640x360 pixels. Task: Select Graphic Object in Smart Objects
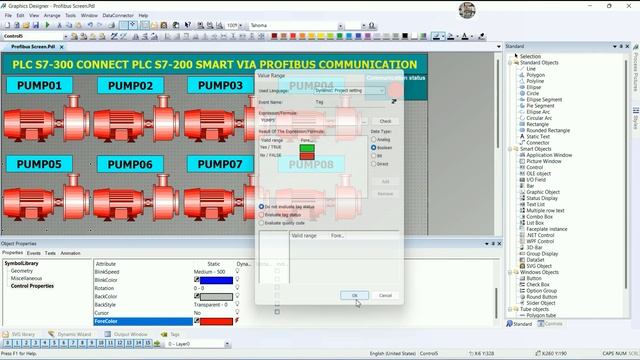click(x=542, y=192)
